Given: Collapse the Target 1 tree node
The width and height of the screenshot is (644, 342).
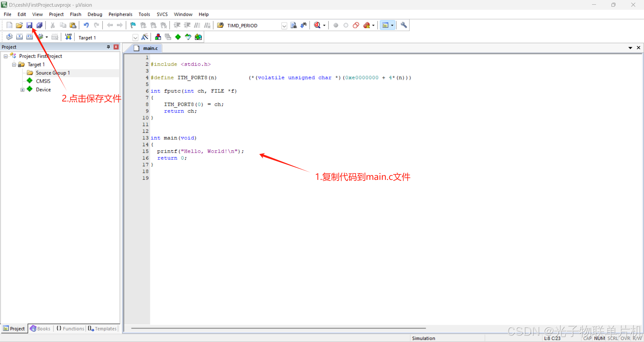Looking at the screenshot, I should tap(14, 65).
